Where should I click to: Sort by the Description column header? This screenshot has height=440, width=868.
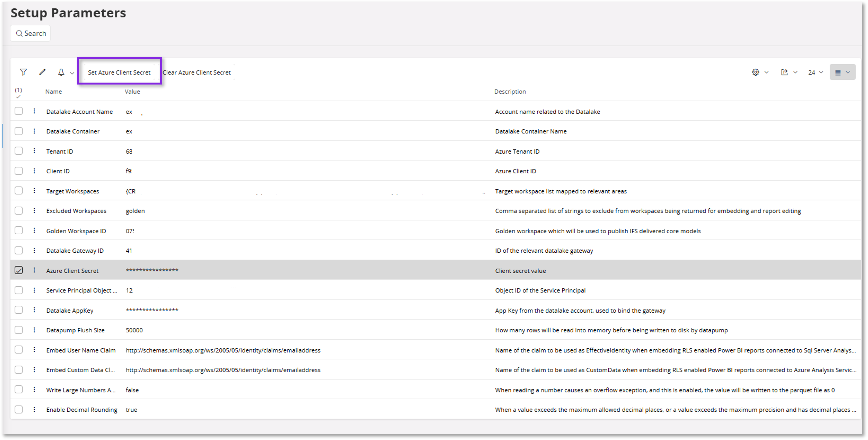click(x=510, y=92)
